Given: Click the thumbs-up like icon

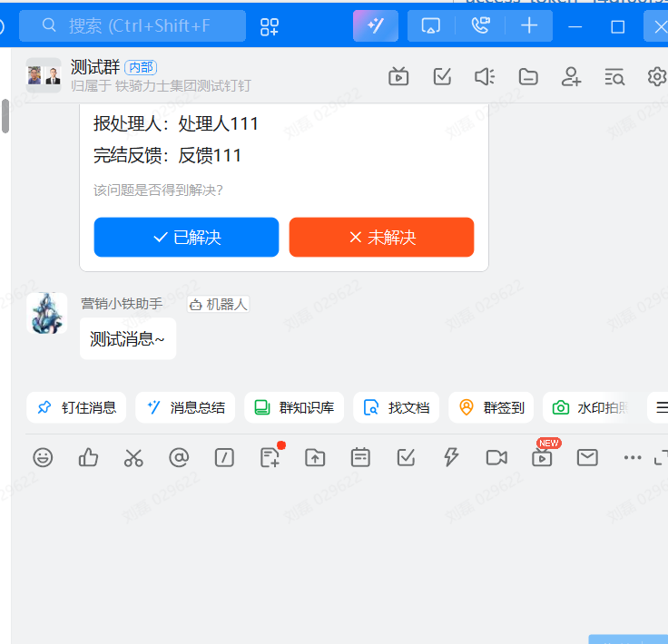Looking at the screenshot, I should coord(88,458).
